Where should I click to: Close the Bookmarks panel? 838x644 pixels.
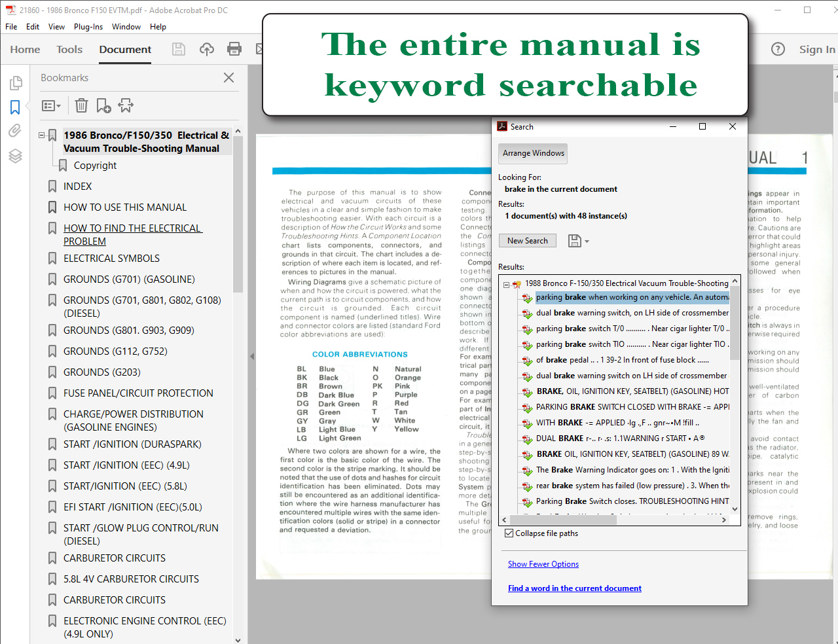(228, 78)
